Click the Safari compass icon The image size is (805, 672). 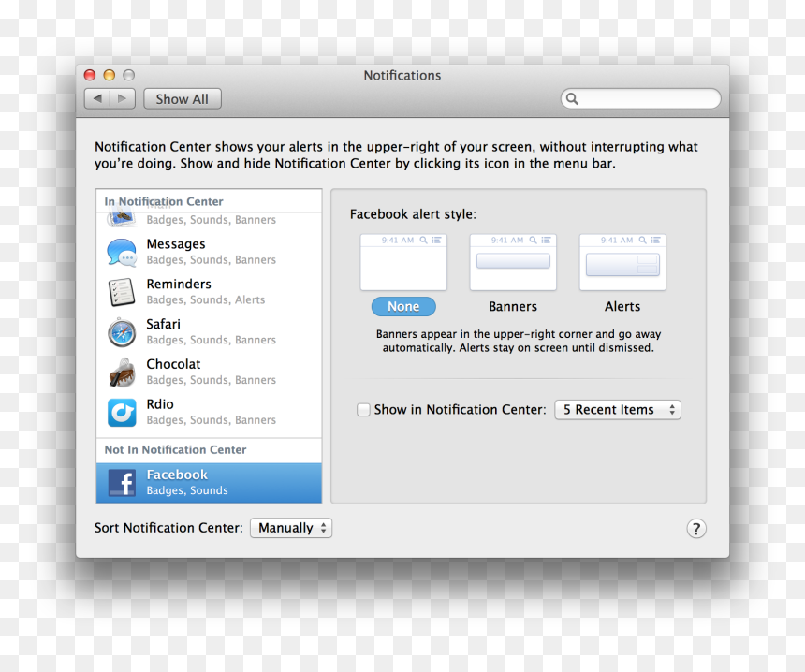click(122, 332)
